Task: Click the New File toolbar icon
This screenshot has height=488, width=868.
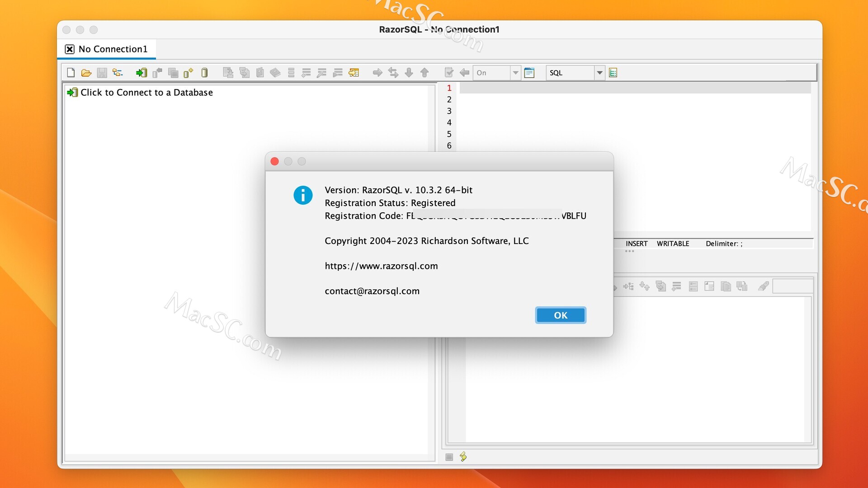Action: pyautogui.click(x=71, y=73)
